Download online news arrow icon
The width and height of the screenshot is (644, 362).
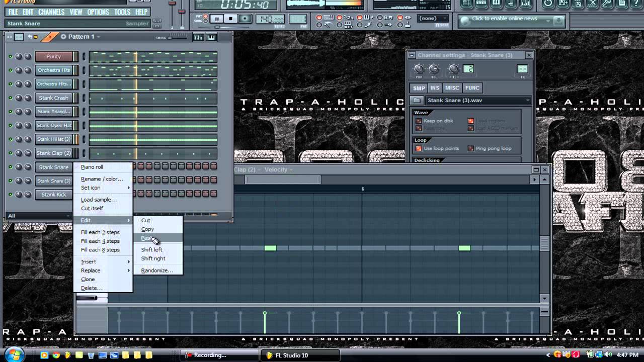[x=557, y=21]
